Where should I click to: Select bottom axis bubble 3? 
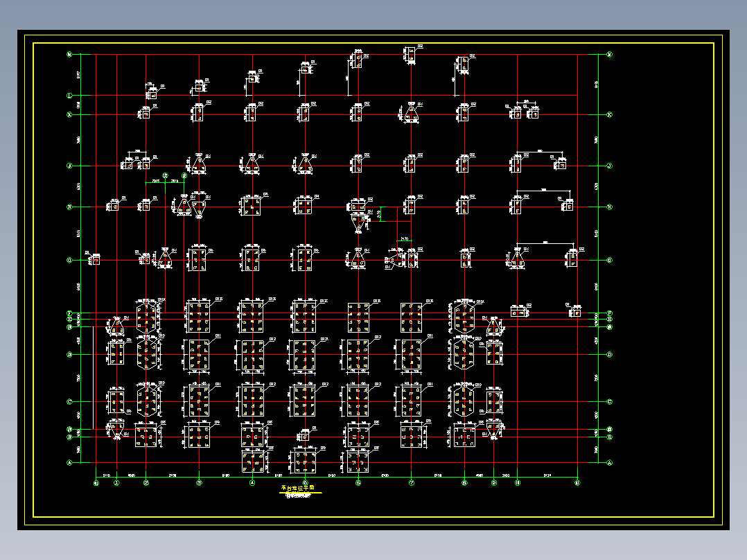coord(199,483)
